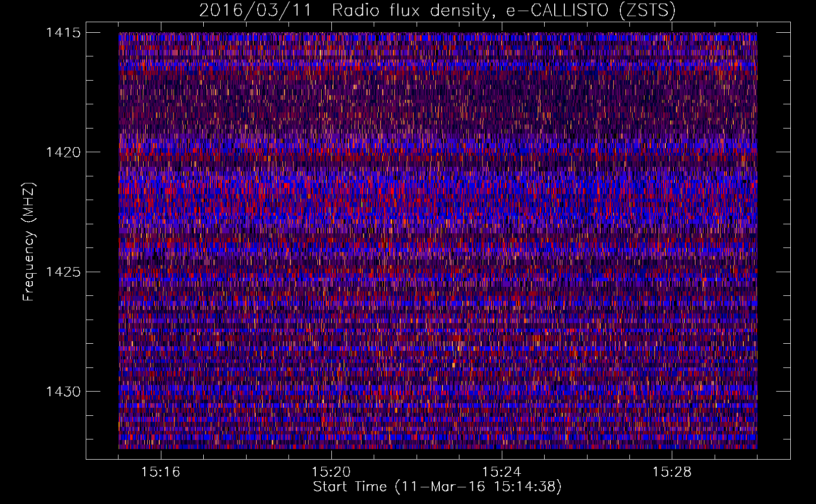Viewport: 816px width, 504px height.
Task: Select the 1425 frequency tick label
Action: (63, 272)
